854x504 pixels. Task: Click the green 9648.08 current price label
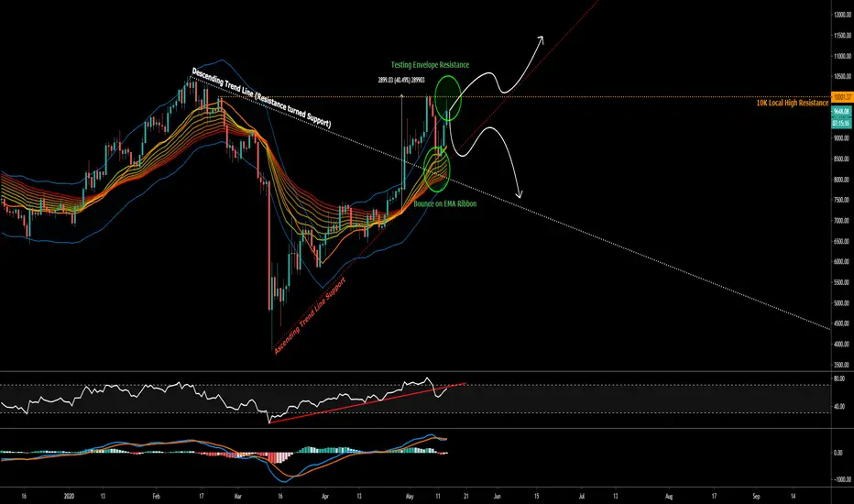(841, 111)
